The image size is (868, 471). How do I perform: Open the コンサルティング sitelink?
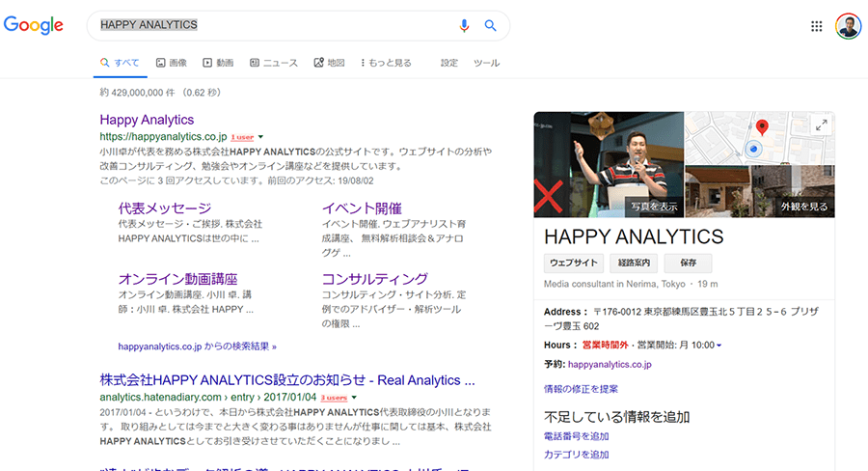(375, 279)
